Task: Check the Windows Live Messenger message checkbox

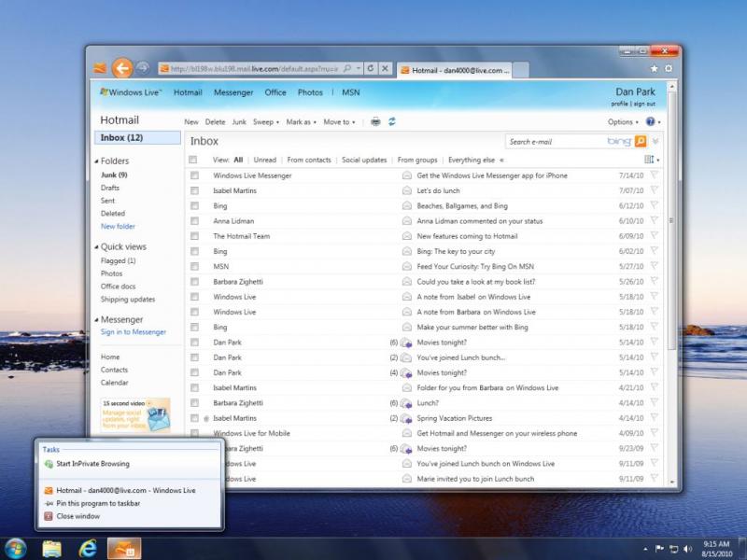Action: point(194,175)
